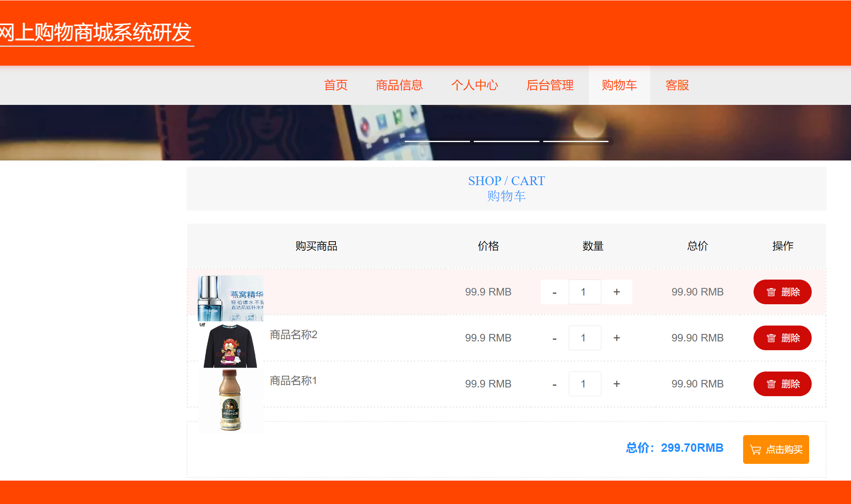Click the black sweatshirt product thumbnail
851x504 pixels.
230,345
